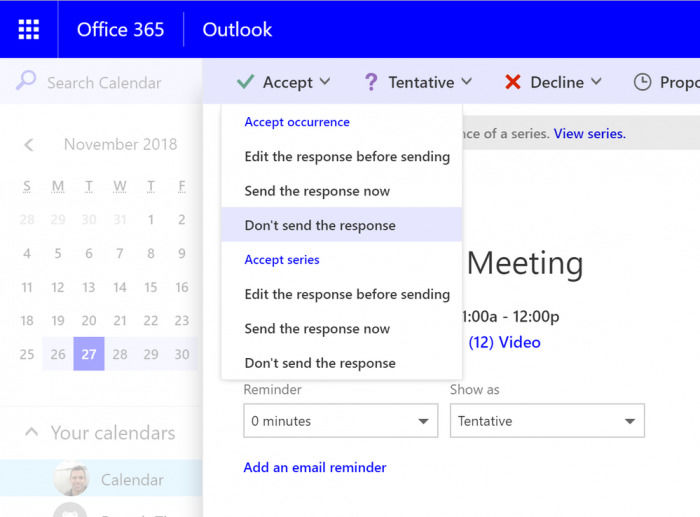Select November 1 in mini calendar
This screenshot has width=700, height=517.
(151, 219)
